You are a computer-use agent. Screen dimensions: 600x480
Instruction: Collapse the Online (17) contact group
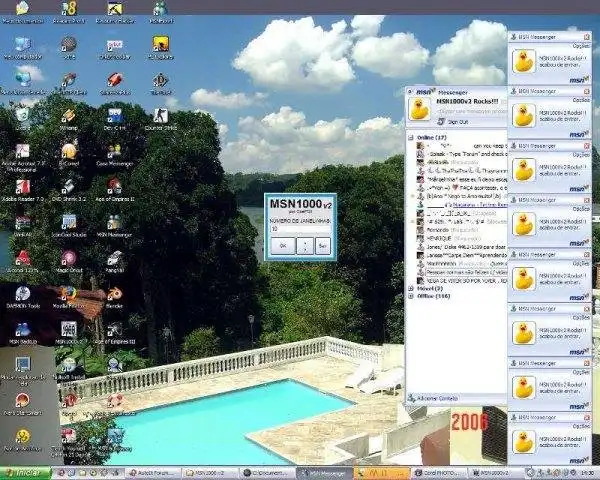coord(411,137)
